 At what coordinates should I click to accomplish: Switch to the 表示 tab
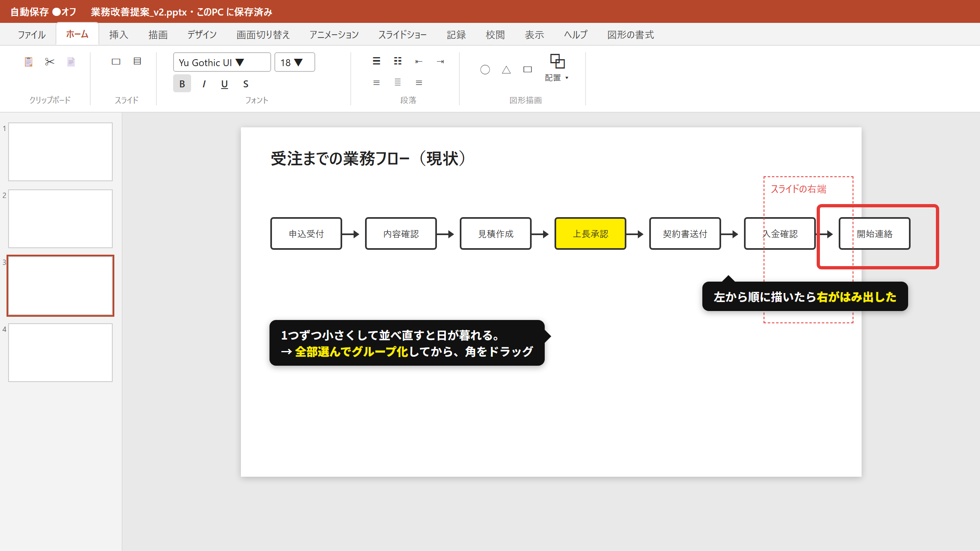pyautogui.click(x=535, y=35)
